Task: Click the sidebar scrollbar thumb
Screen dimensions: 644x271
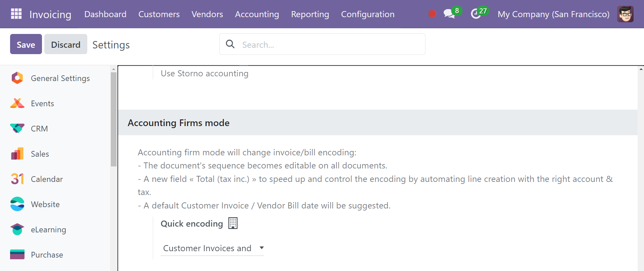Action: click(113, 119)
